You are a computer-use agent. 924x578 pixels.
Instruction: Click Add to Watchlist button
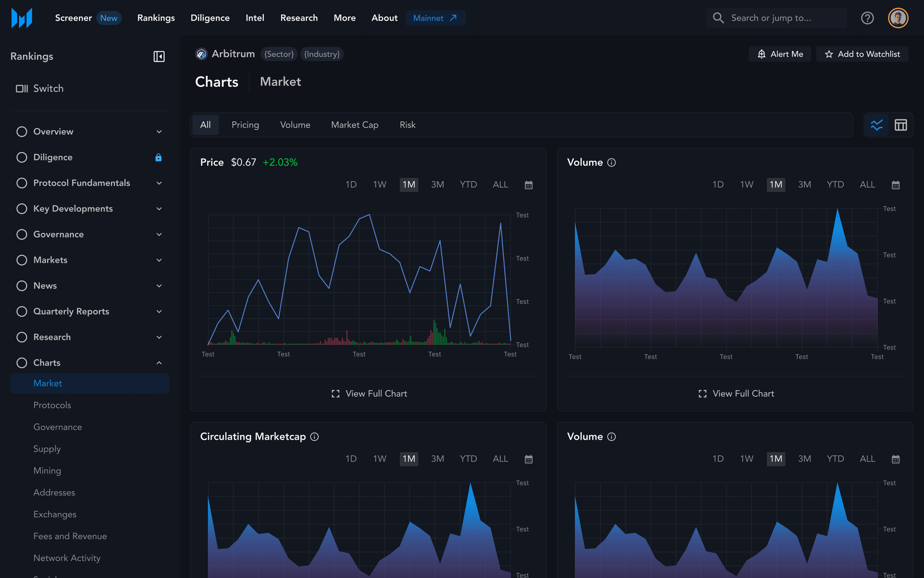point(862,54)
